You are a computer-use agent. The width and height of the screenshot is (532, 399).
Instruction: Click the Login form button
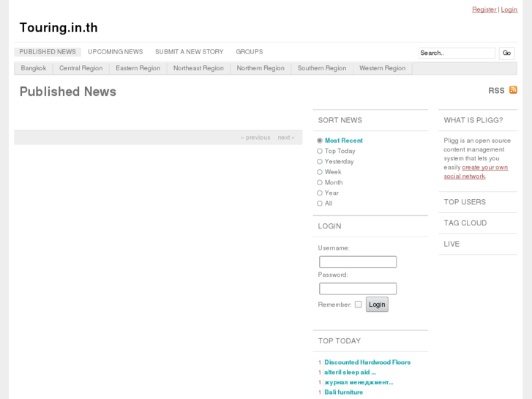377,305
